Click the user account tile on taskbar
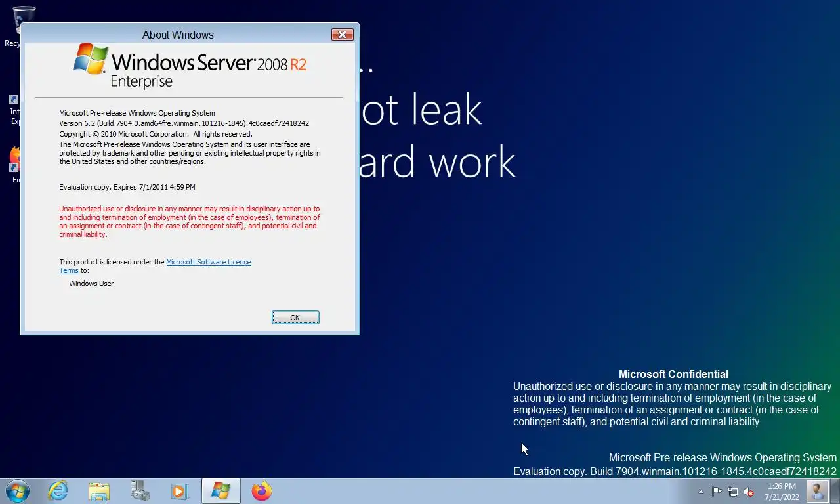 click(x=817, y=492)
